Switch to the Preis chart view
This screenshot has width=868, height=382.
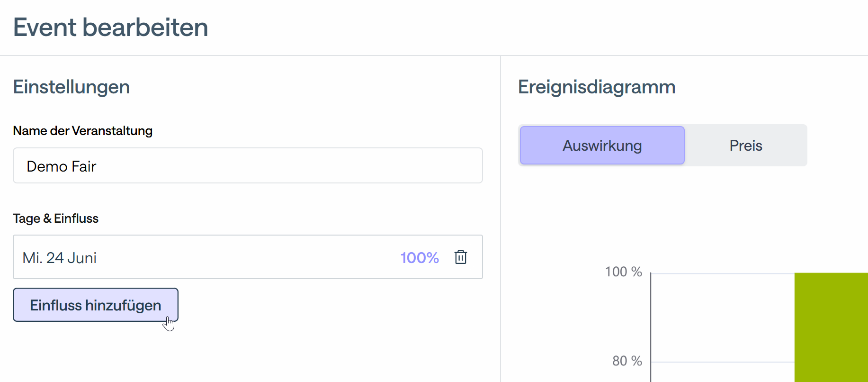tap(745, 146)
